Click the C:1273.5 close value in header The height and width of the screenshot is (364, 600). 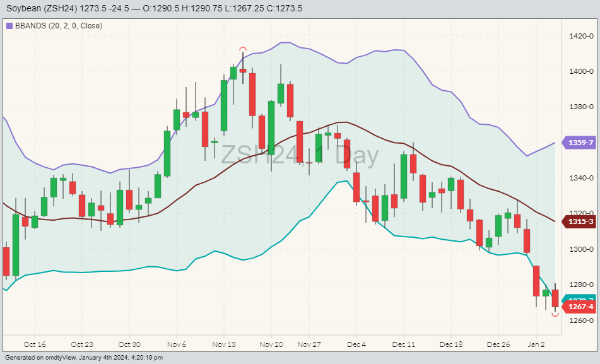coord(285,8)
